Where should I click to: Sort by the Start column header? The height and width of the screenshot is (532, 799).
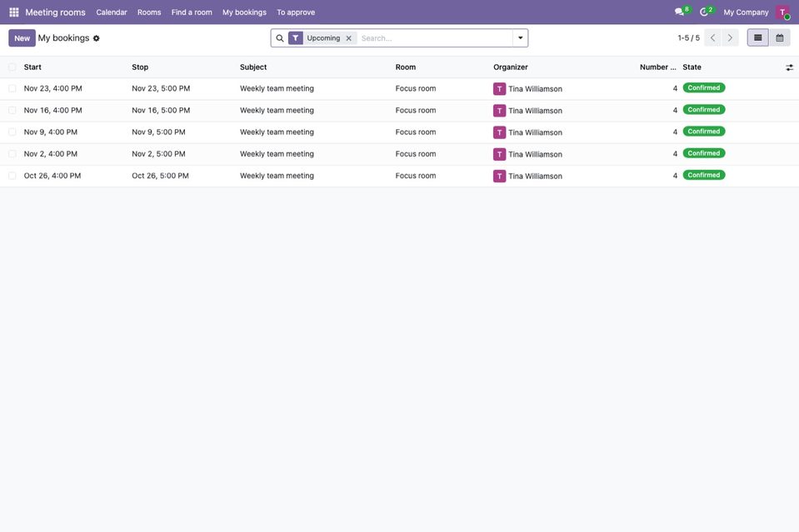[32, 67]
